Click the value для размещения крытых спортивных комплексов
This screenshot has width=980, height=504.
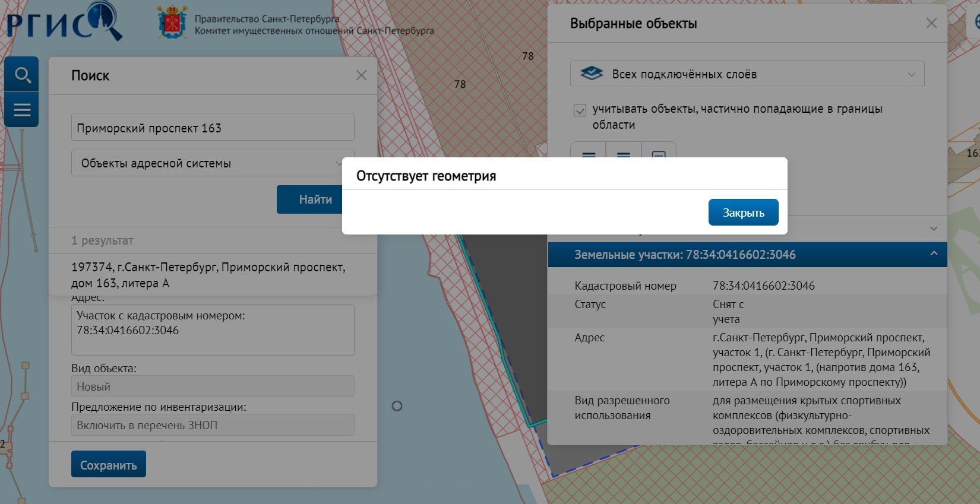click(821, 419)
